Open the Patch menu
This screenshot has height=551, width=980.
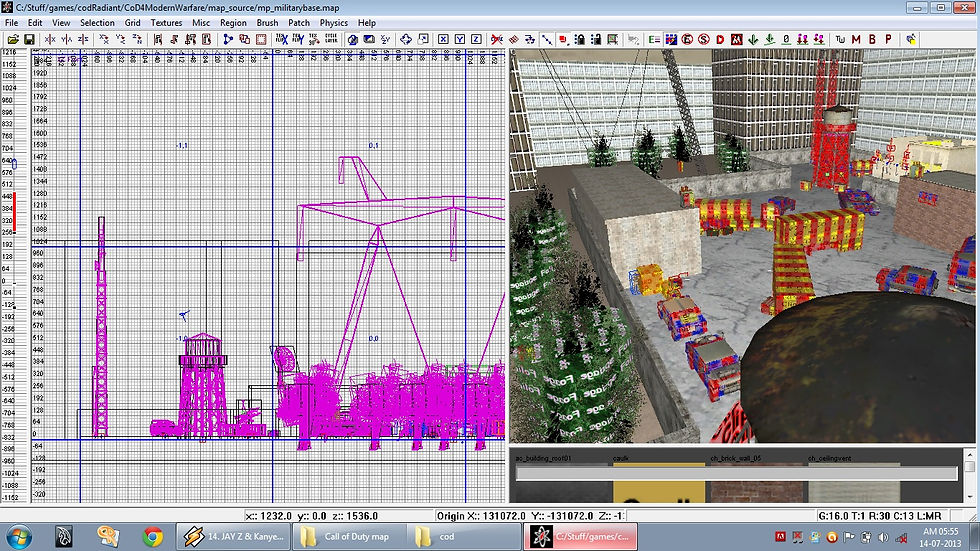[299, 22]
